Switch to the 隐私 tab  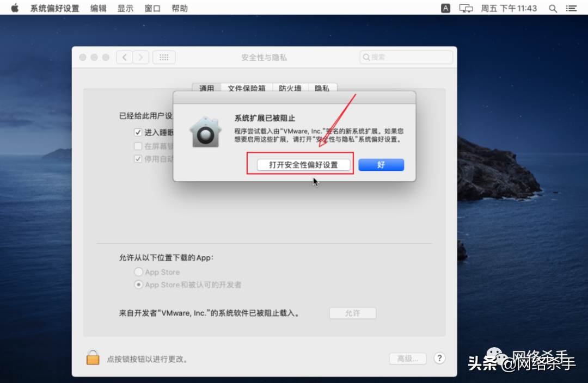(x=322, y=88)
